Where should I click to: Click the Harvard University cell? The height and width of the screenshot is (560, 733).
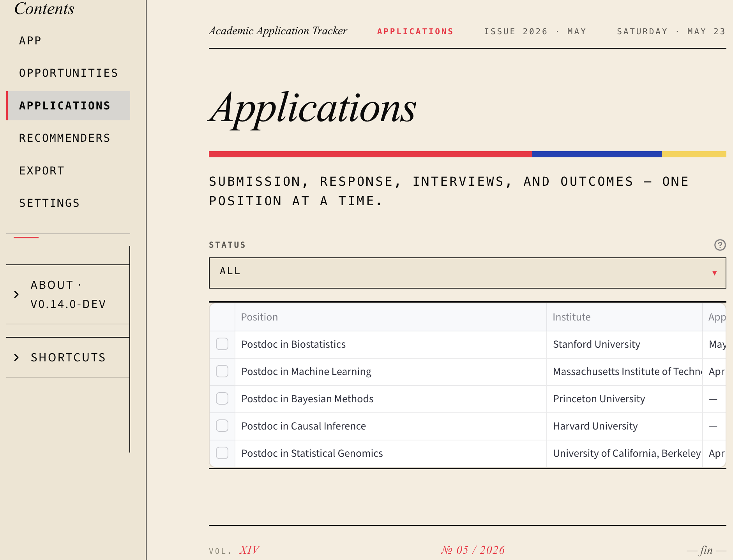pyautogui.click(x=624, y=426)
